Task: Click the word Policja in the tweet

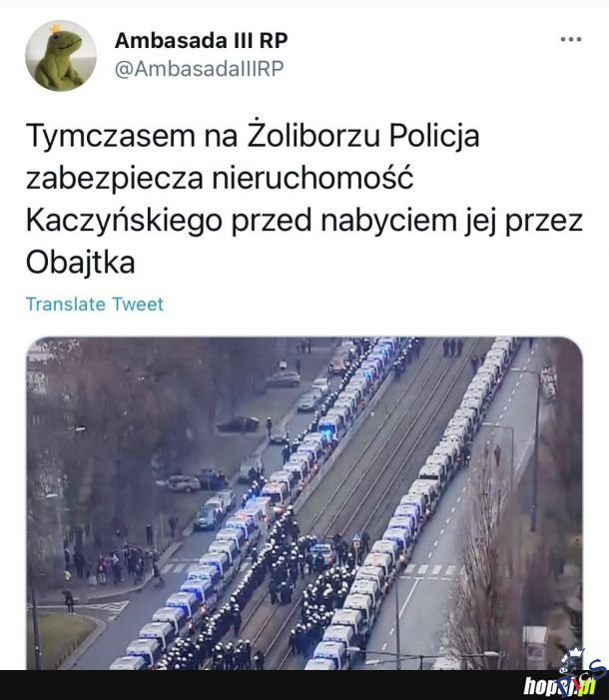Action: [434, 136]
